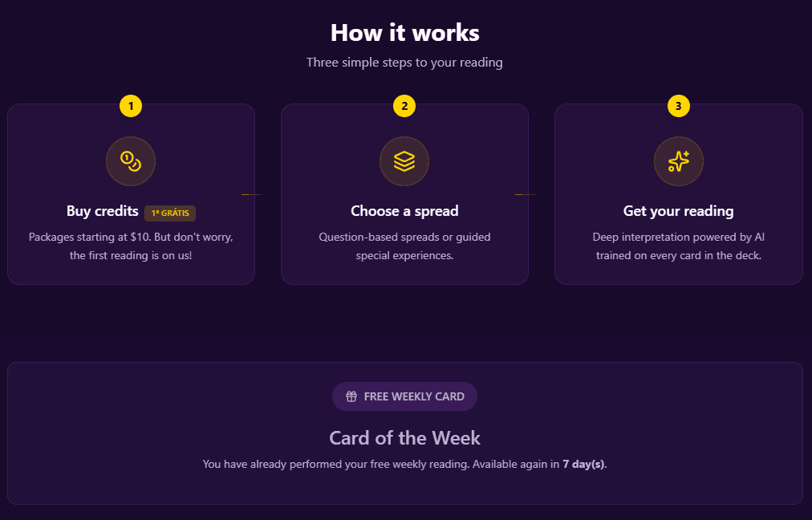Click the yellow step 2 number badge
The image size is (812, 520).
point(404,105)
